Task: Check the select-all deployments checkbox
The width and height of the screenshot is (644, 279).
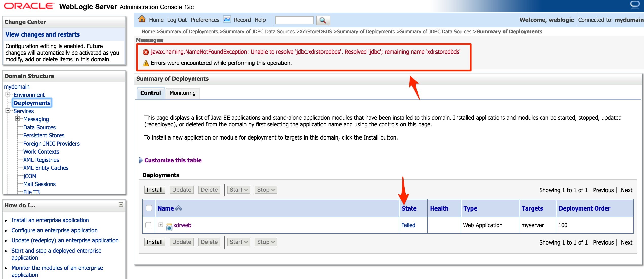Action: point(149,208)
